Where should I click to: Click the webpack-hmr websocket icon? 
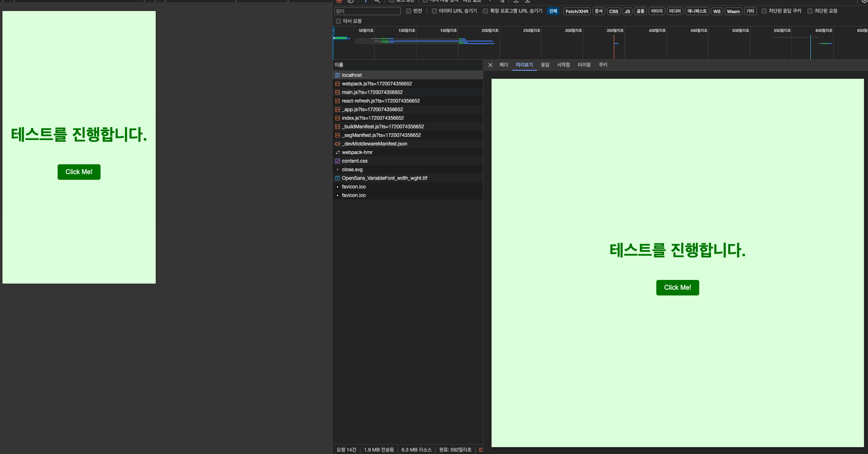[338, 152]
